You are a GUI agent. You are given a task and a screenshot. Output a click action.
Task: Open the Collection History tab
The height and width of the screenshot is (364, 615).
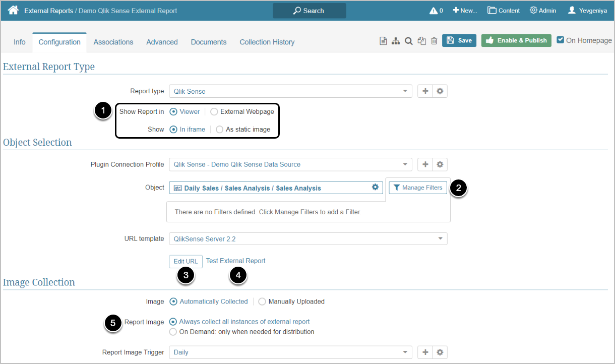click(x=267, y=42)
